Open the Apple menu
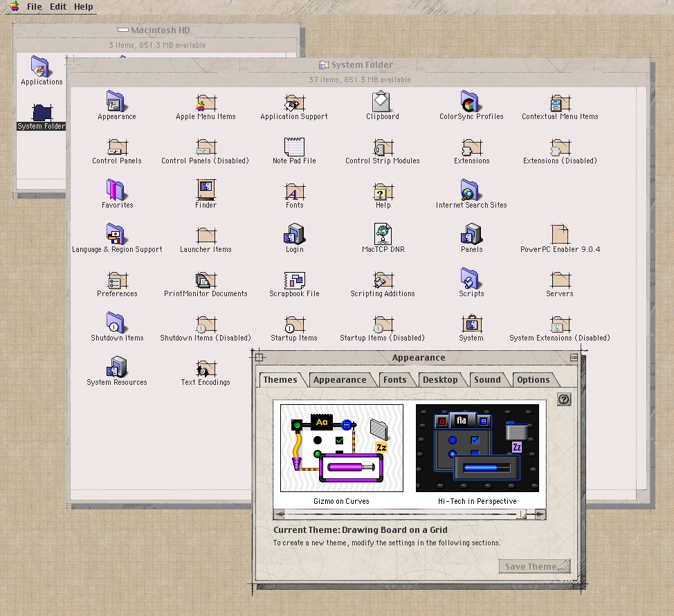 pos(14,6)
